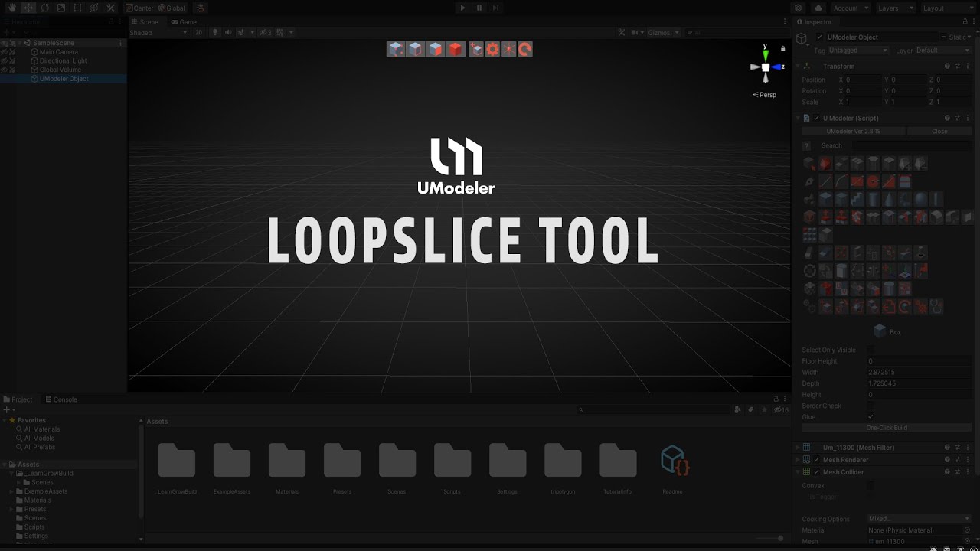Switch to the Console tab

[61, 399]
